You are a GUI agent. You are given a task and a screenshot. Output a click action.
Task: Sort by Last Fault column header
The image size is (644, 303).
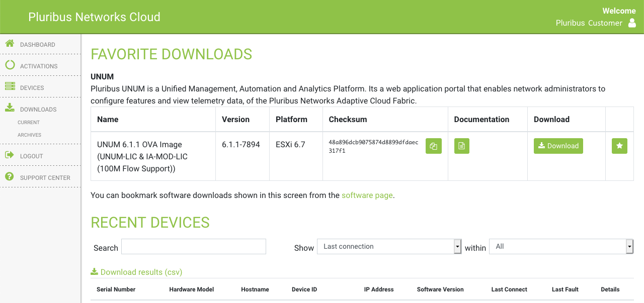pyautogui.click(x=565, y=289)
